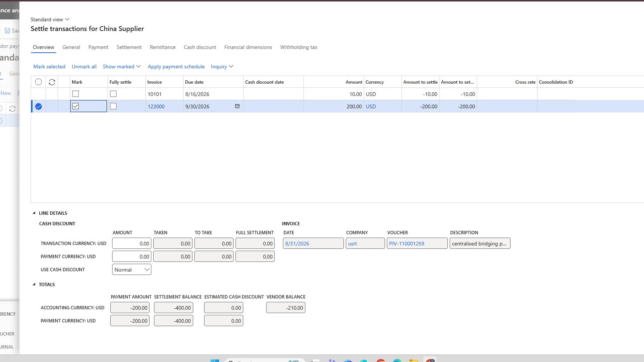The image size is (644, 362).
Task: Click the invoice date 8/31/2026 field
Action: click(x=313, y=244)
